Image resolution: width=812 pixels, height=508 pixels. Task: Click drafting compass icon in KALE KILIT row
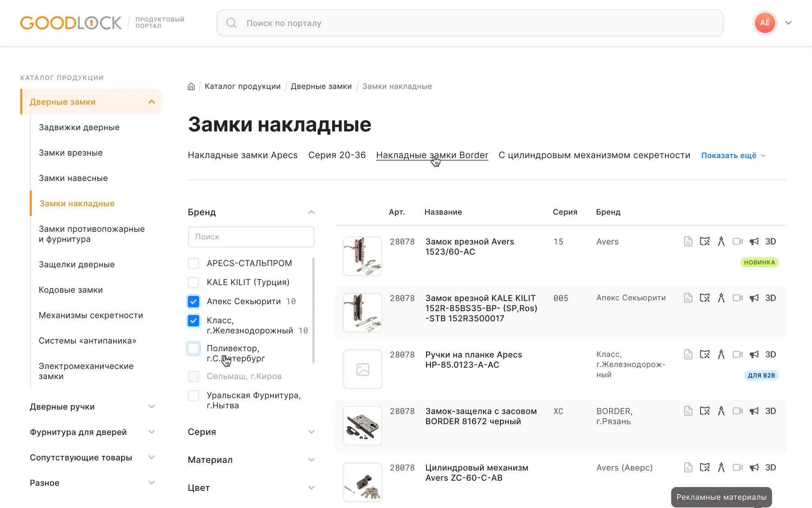[x=721, y=298]
